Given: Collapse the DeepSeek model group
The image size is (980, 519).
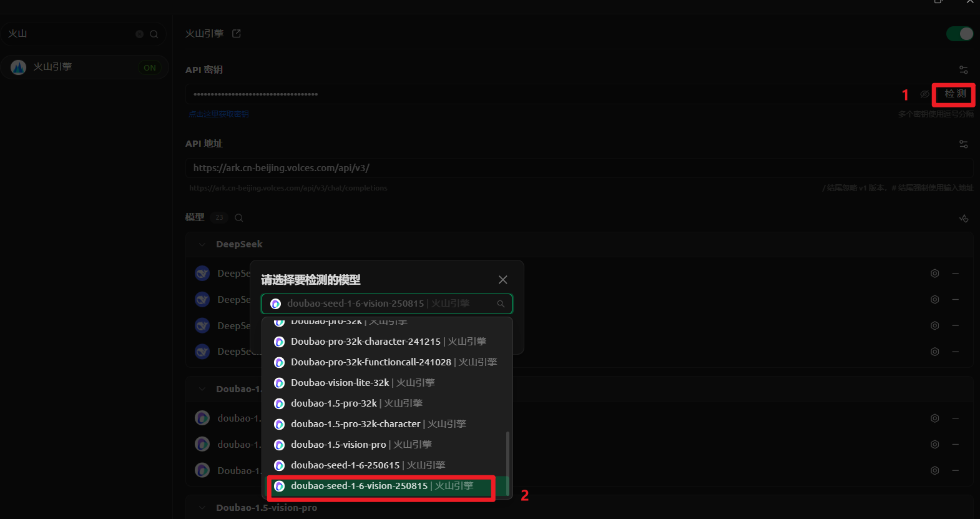Looking at the screenshot, I should click(x=202, y=244).
